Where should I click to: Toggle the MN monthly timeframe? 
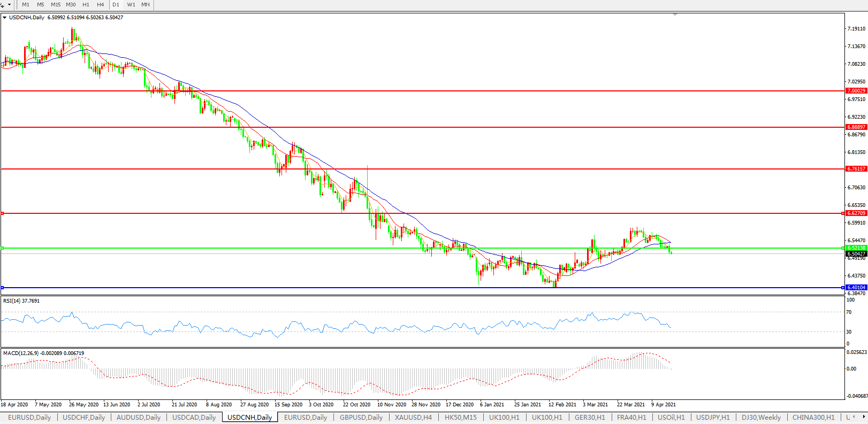[146, 5]
